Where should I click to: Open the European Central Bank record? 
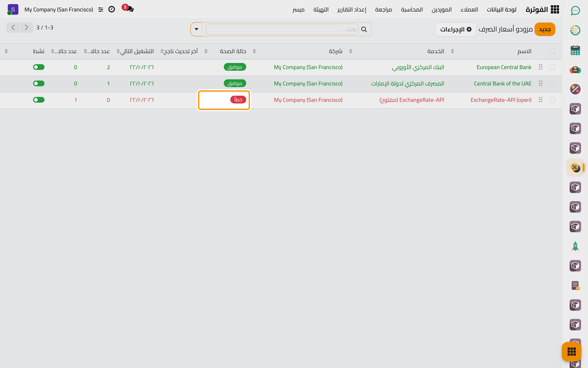pyautogui.click(x=504, y=67)
